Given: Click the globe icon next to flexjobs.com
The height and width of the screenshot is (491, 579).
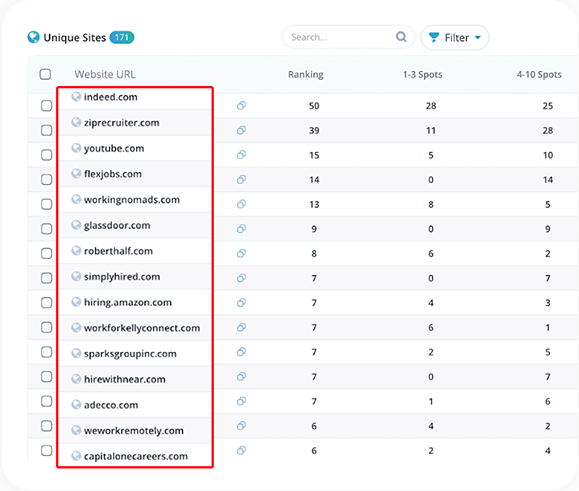Looking at the screenshot, I should 76,174.
